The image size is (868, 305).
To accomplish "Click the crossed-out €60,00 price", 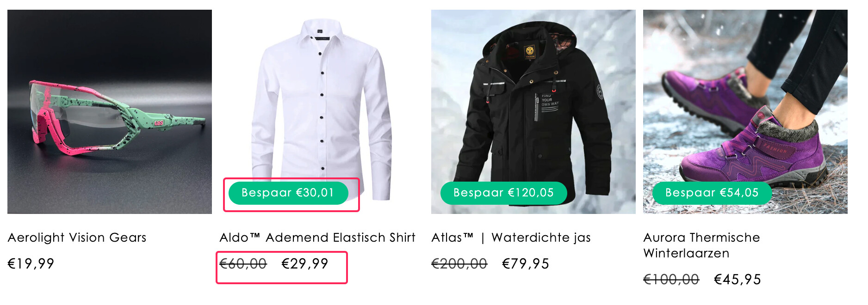I will [x=243, y=264].
